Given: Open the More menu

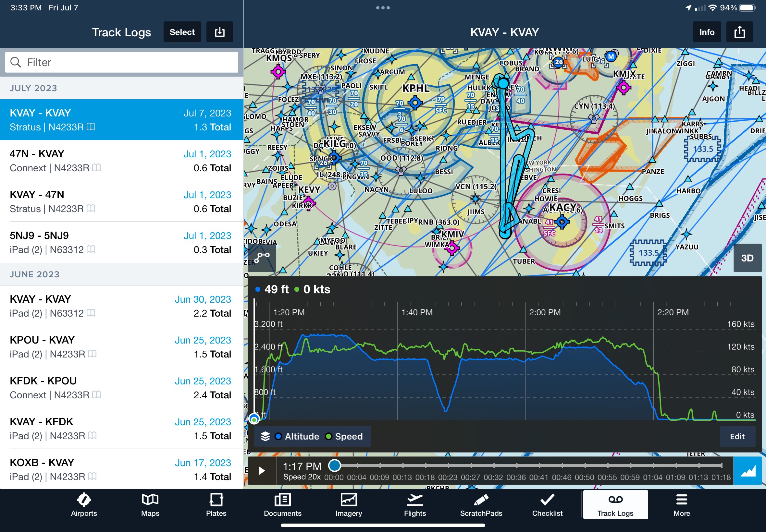Looking at the screenshot, I should (681, 505).
